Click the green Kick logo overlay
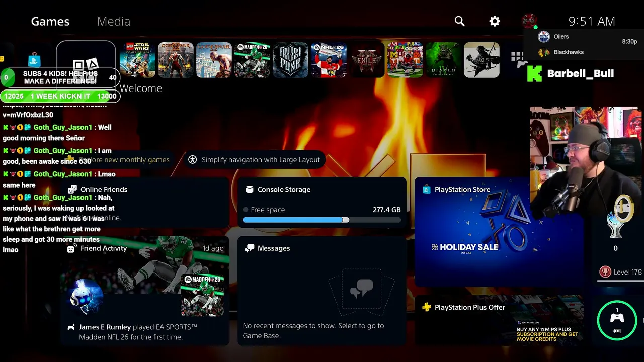 pos(534,74)
